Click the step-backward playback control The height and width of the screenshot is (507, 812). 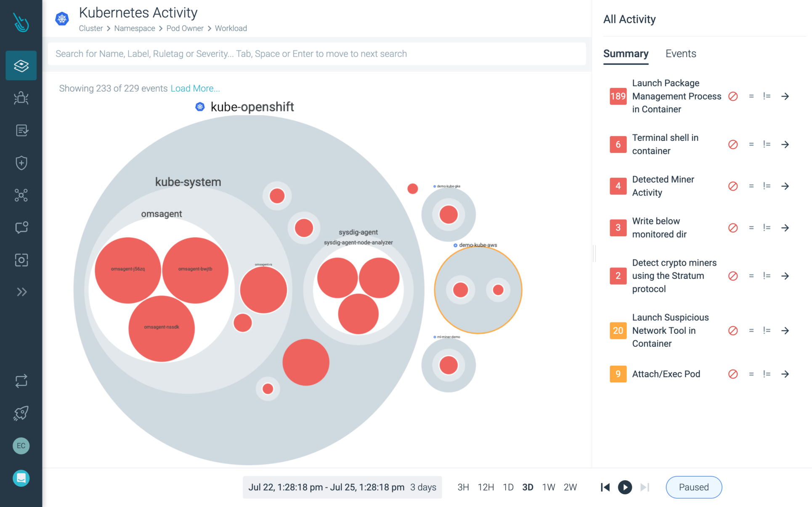605,487
